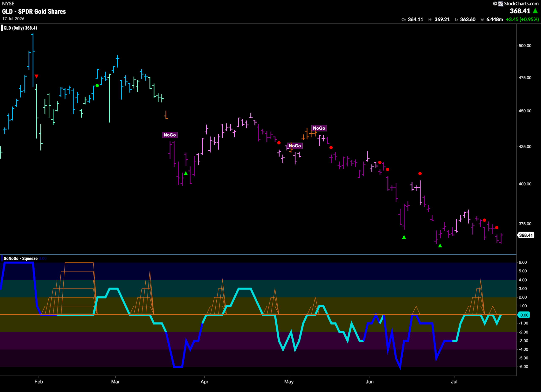The width and height of the screenshot is (541, 392).
Task: Click the 368.41 price tag on the right axis
Action: click(x=526, y=235)
